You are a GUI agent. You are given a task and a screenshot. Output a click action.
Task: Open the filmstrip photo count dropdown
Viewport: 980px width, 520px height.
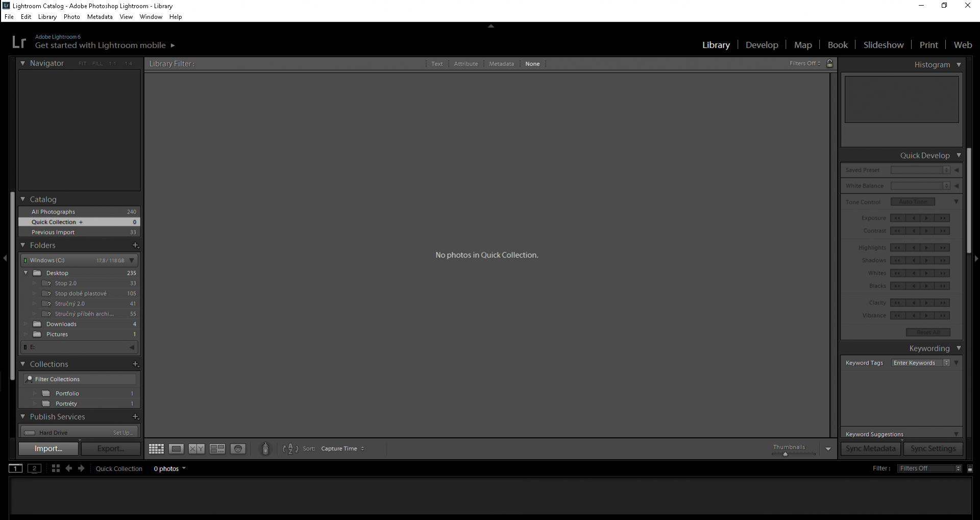pos(170,469)
